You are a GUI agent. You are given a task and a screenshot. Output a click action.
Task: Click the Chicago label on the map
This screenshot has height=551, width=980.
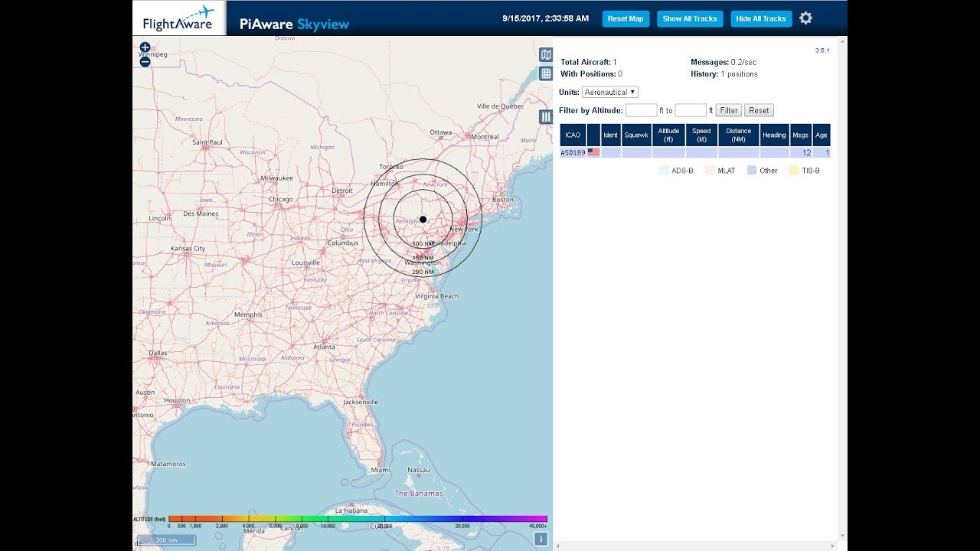(281, 200)
